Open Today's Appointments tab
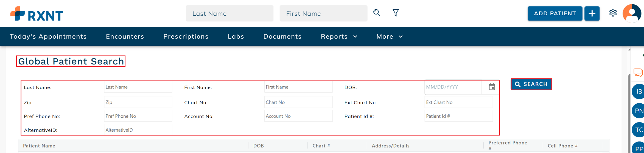This screenshot has height=153, width=644. point(48,36)
